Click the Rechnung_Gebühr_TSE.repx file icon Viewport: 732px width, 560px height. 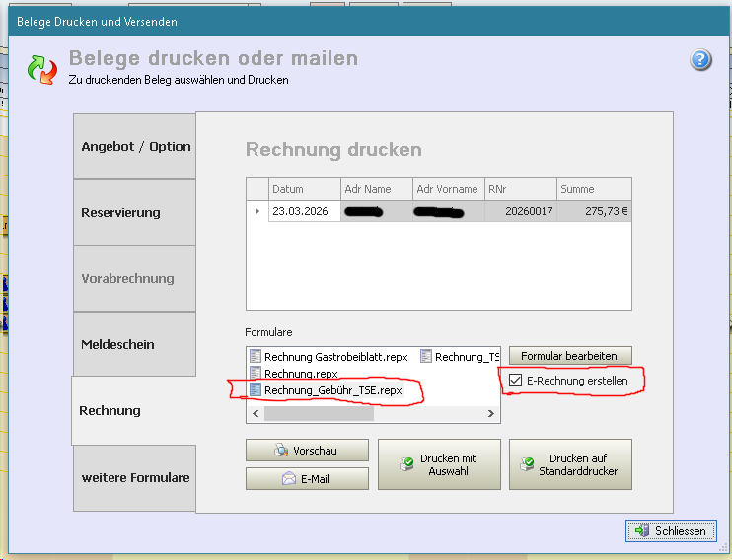256,390
